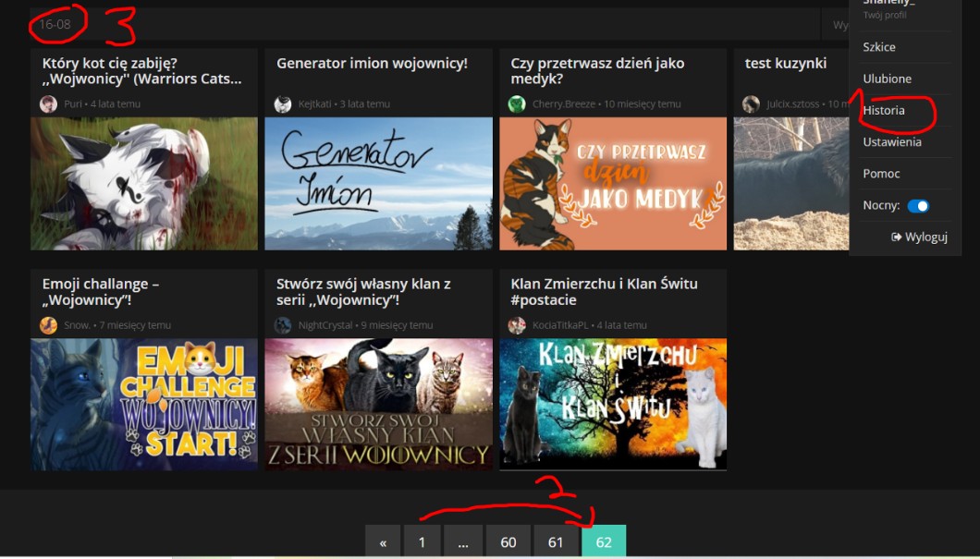Open Ustawienia settings entry
The width and height of the screenshot is (980, 559).
coord(892,142)
